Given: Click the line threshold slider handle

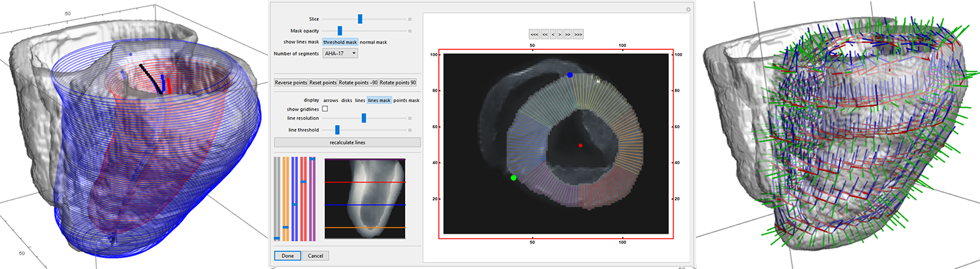Looking at the screenshot, I should [336, 130].
